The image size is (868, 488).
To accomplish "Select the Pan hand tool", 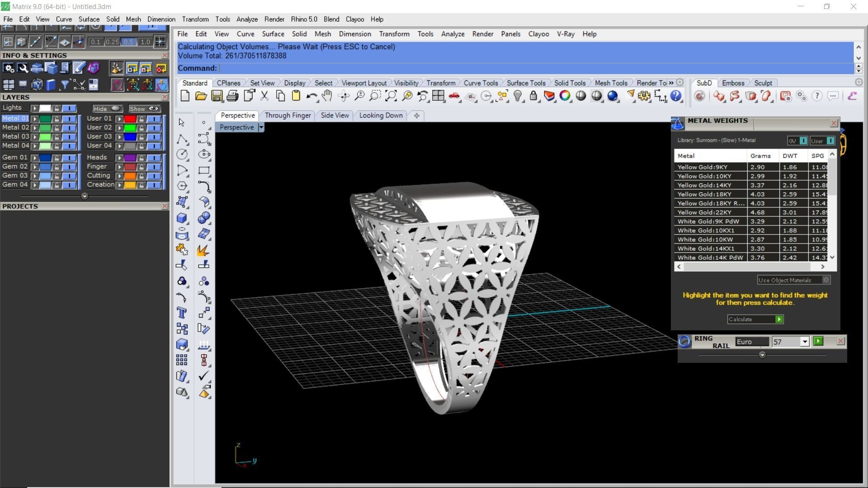I will click(x=327, y=96).
